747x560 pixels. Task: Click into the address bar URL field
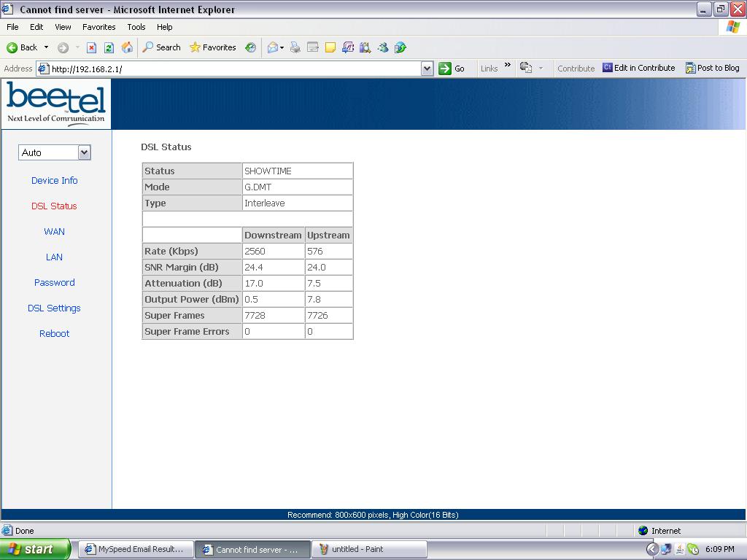(233, 69)
